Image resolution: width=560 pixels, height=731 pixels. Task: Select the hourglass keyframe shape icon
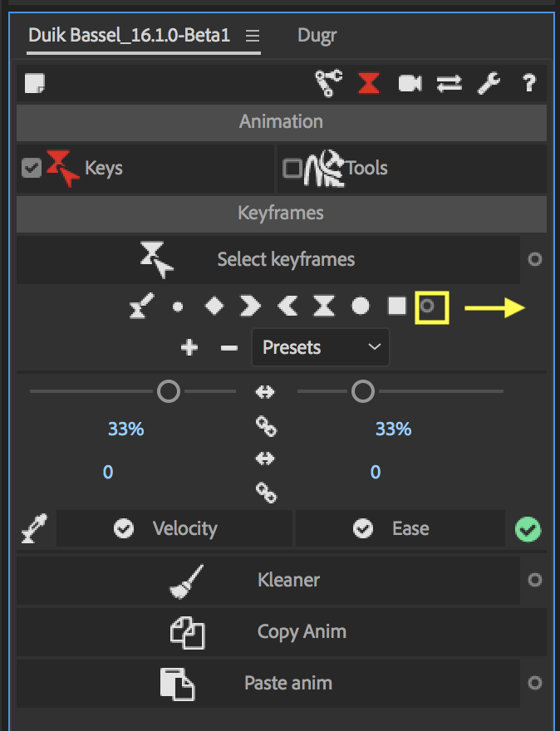pyautogui.click(x=323, y=306)
